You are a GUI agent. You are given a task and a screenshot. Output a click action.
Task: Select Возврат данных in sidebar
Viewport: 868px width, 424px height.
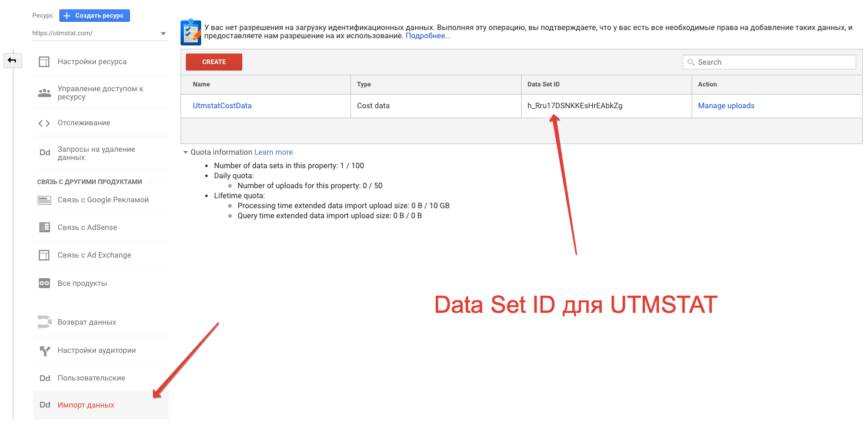[x=86, y=322]
